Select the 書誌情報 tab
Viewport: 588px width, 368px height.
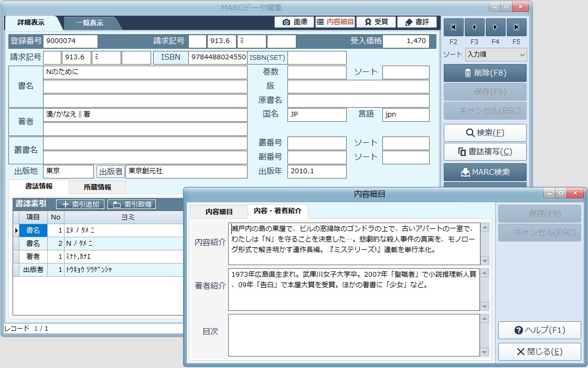[x=39, y=186]
